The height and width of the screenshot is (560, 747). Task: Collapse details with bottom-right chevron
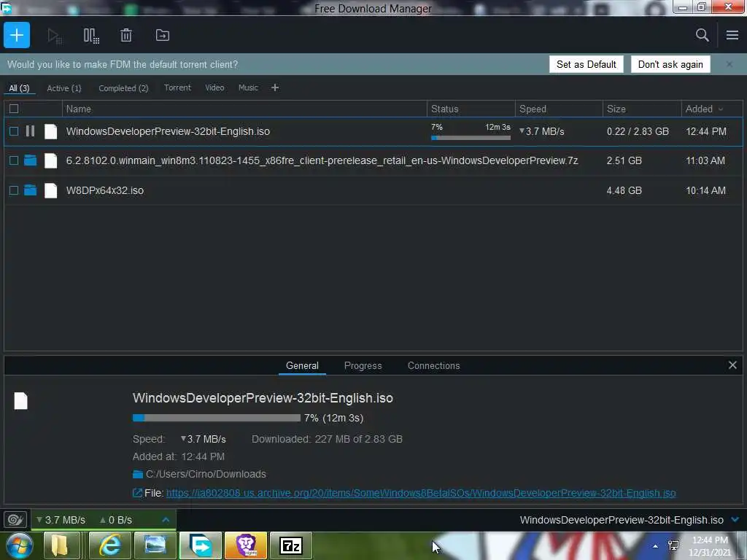[x=735, y=519]
